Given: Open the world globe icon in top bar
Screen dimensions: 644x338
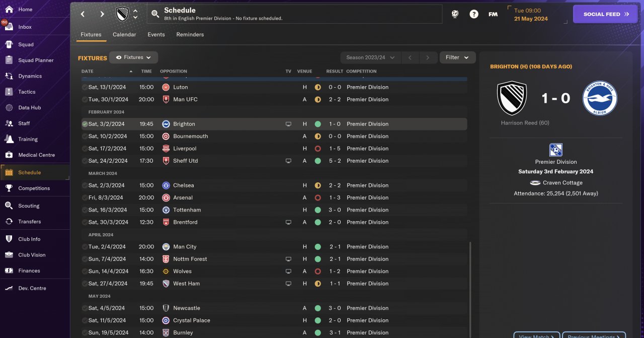Looking at the screenshot, I should pyautogui.click(x=455, y=14).
